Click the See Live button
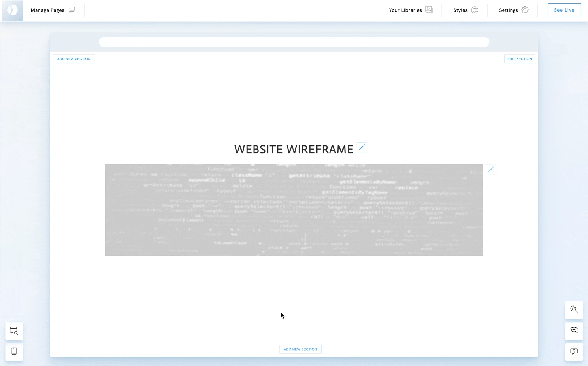The height and width of the screenshot is (366, 588). (x=564, y=10)
